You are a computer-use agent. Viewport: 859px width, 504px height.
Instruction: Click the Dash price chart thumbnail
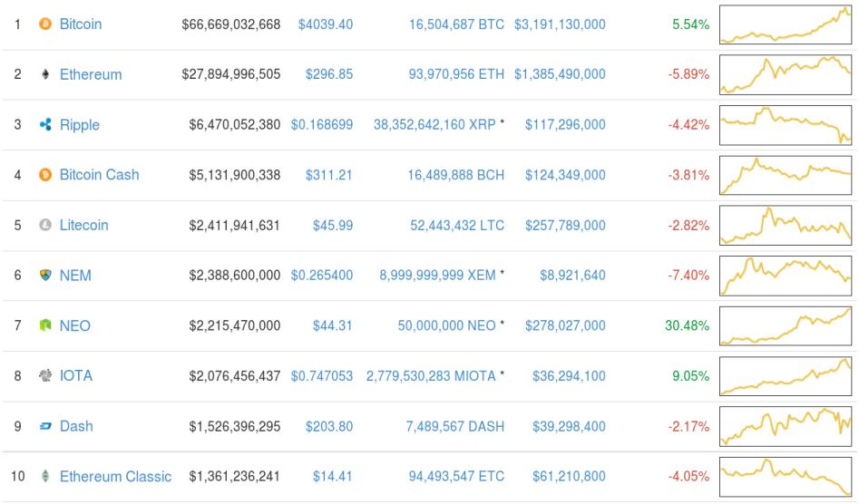(x=785, y=426)
